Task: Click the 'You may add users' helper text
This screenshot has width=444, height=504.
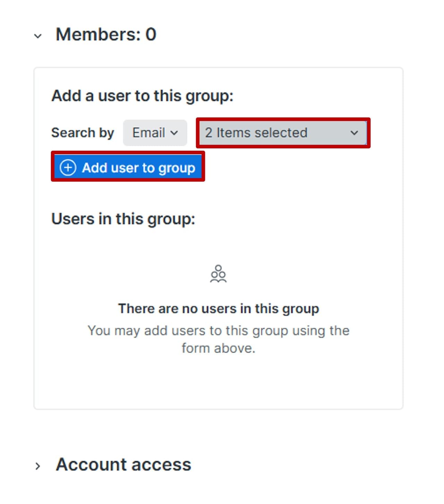Action: tap(219, 331)
